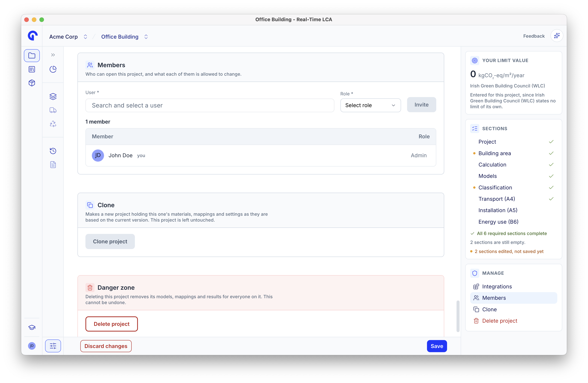
Task: Click the Clone project button
Action: coord(110,241)
